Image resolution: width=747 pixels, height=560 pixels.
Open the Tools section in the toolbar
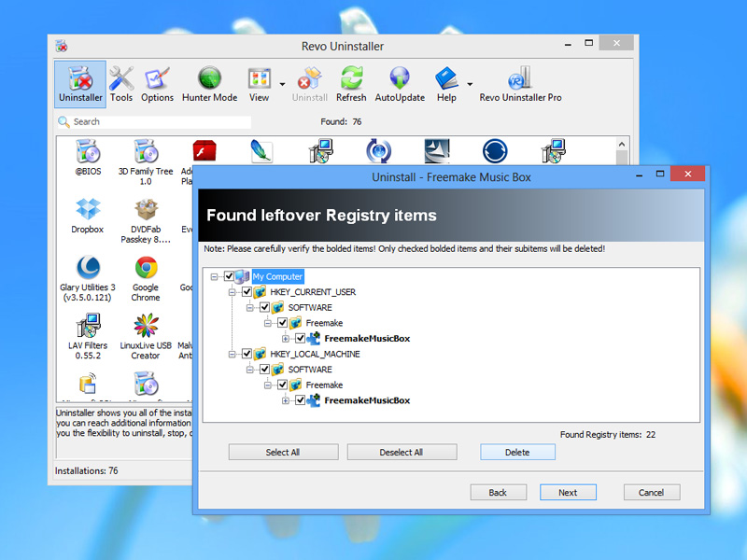(121, 84)
